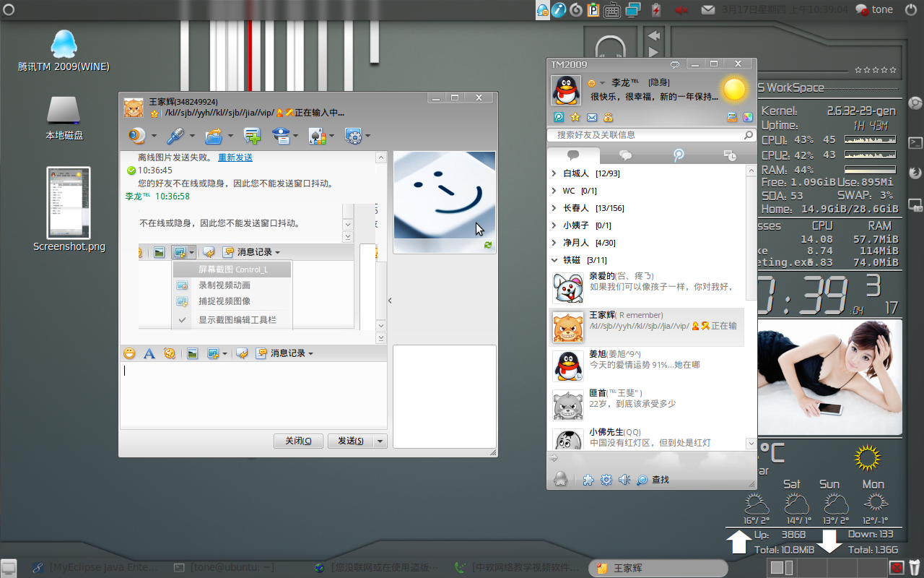
Task: Click the create discussion group icon in chat toolbar
Action: tap(252, 136)
